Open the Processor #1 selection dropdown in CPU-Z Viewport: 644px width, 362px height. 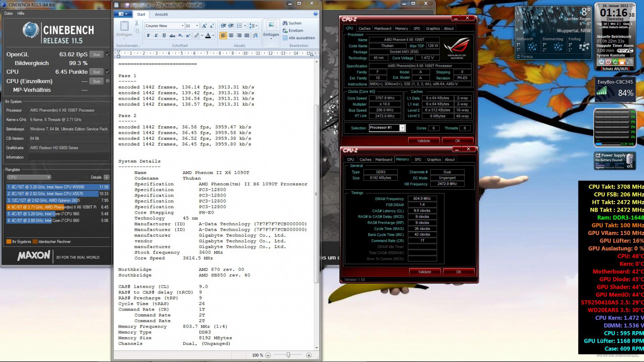[402, 128]
